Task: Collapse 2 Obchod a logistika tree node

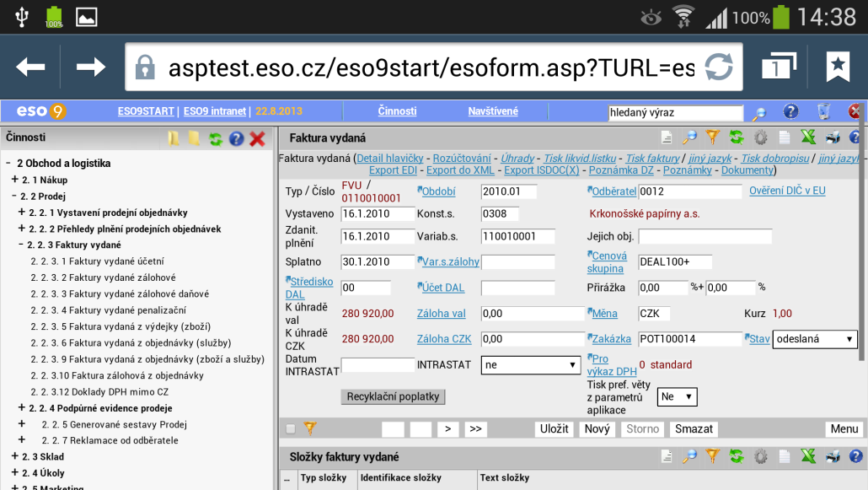Action: point(9,163)
